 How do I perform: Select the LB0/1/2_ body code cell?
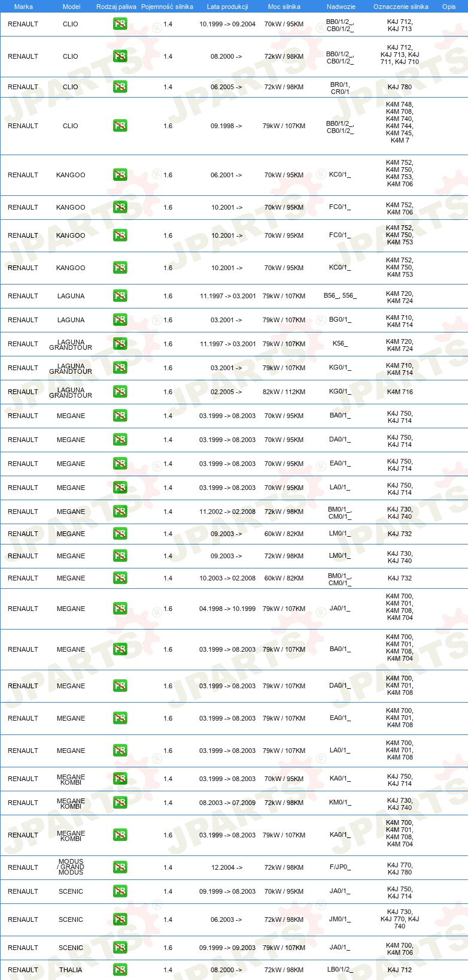click(x=340, y=970)
